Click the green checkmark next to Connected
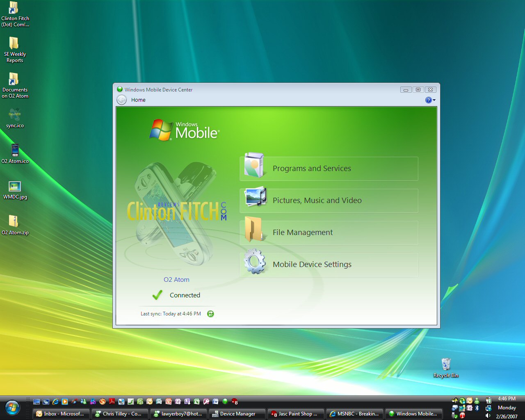 157,295
